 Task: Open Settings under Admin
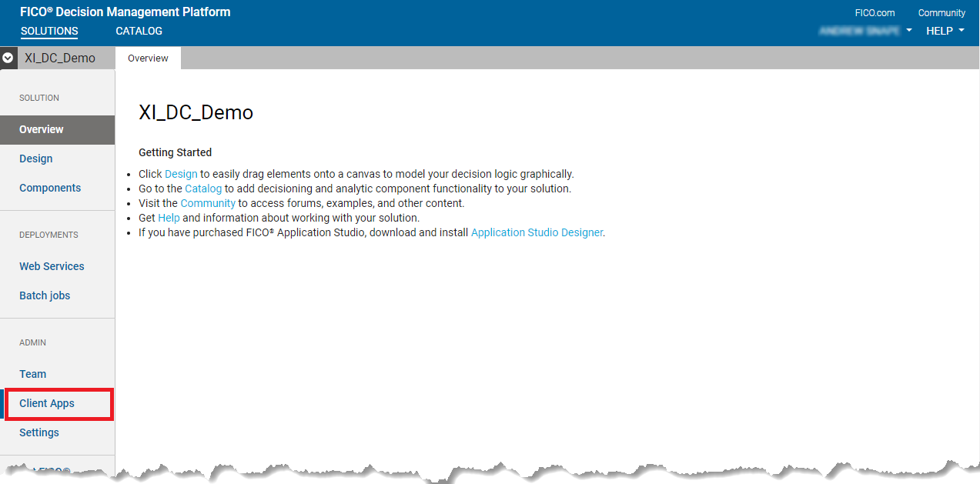click(x=39, y=432)
